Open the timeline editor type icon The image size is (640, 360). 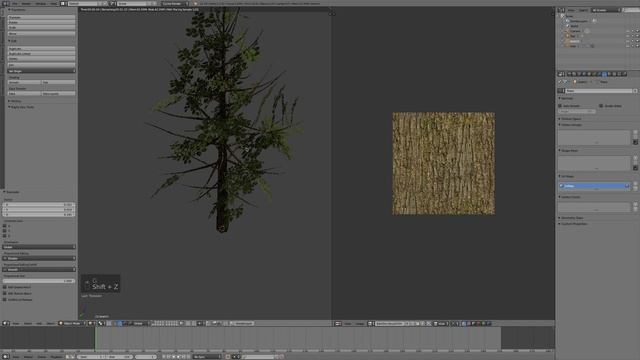[5, 356]
